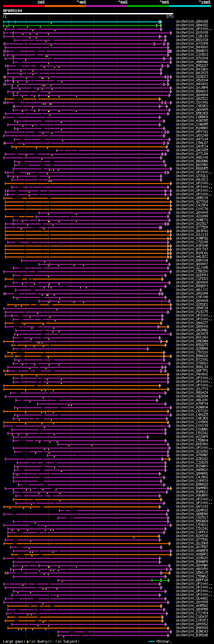Click the green alignment segment for B8PFG8
Viewport: 214px width, 644px height.
[x=160, y=580]
